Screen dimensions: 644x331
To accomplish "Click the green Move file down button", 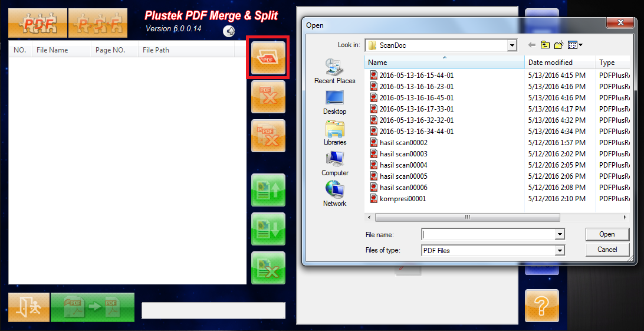I will tap(268, 229).
